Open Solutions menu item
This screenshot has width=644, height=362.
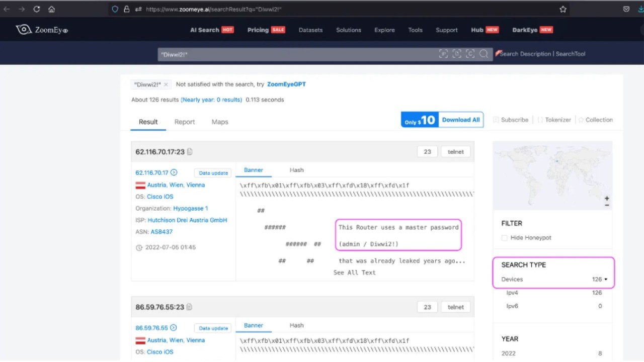[x=349, y=30]
